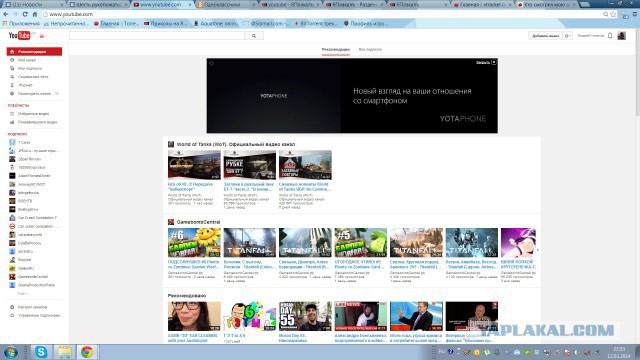Open the 'Приложения' bookmarks bar item
The height and width of the screenshot is (360, 640).
point(21,24)
